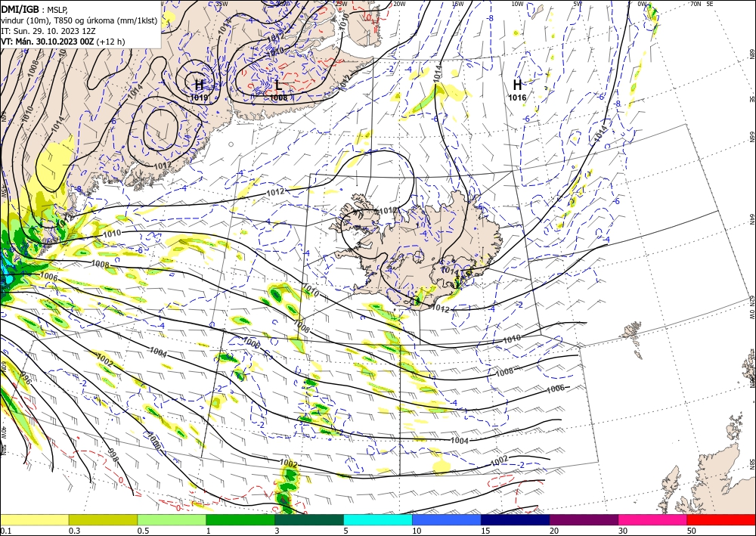Click the pressure value 1016
Image resolution: width=756 pixels, height=536 pixels.
517,98
